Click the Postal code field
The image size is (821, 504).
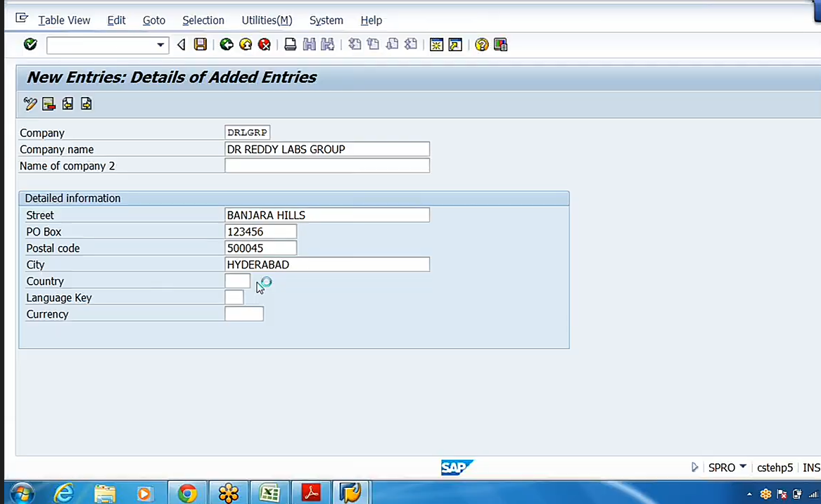(261, 248)
